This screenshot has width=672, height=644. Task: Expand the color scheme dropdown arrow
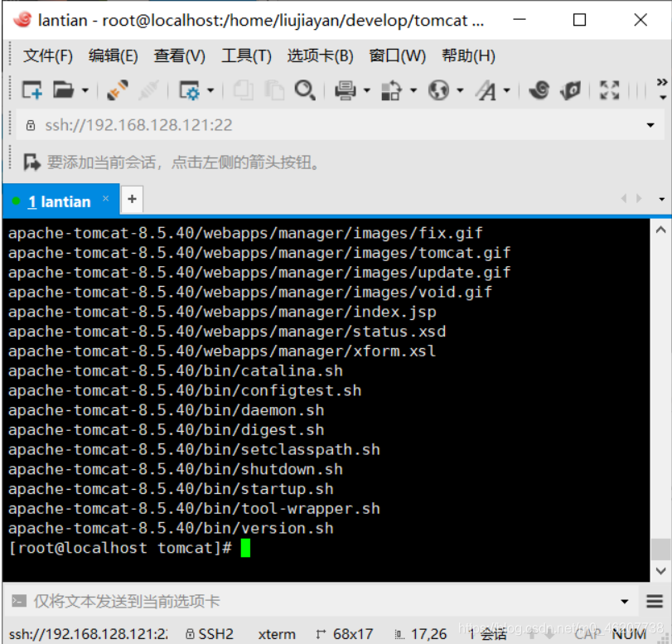(413, 90)
